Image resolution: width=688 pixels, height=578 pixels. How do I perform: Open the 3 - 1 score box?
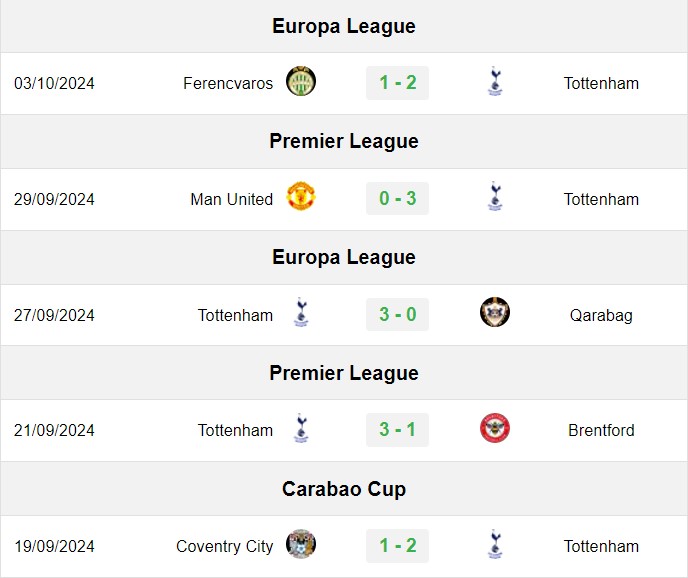tap(398, 430)
